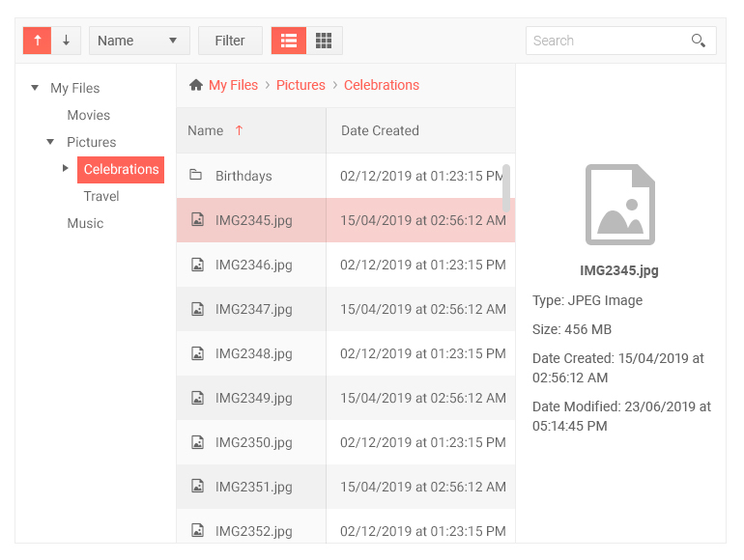Click the Date Modified detail text
This screenshot has width=744, height=560.
[x=621, y=416]
